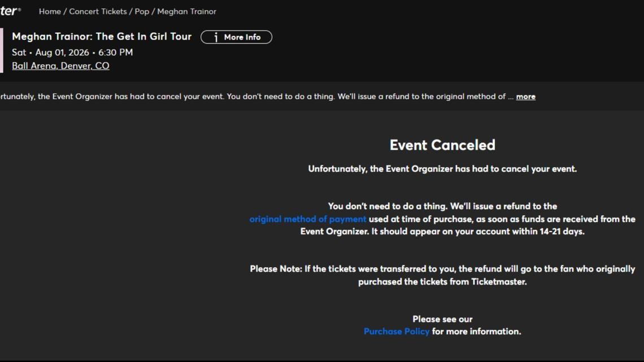Select the Pop breadcrumb
Image resolution: width=644 pixels, height=362 pixels.
(x=142, y=11)
